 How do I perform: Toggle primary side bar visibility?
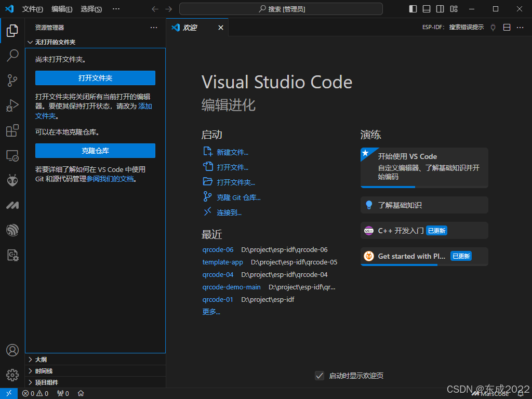(413, 9)
